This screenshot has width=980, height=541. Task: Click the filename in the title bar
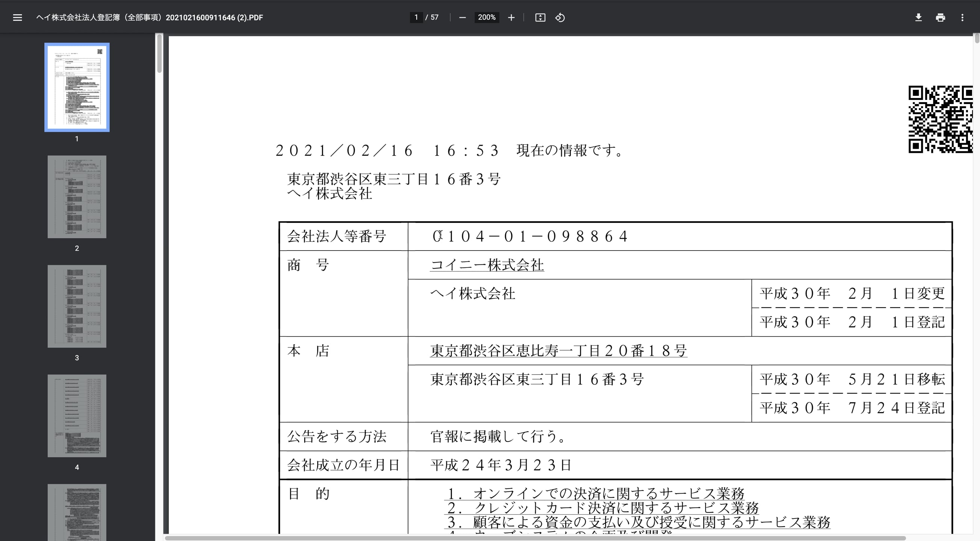149,18
